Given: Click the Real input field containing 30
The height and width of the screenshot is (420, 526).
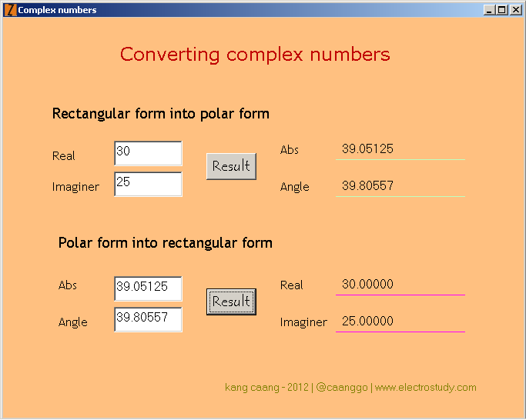Looking at the screenshot, I should click(148, 153).
